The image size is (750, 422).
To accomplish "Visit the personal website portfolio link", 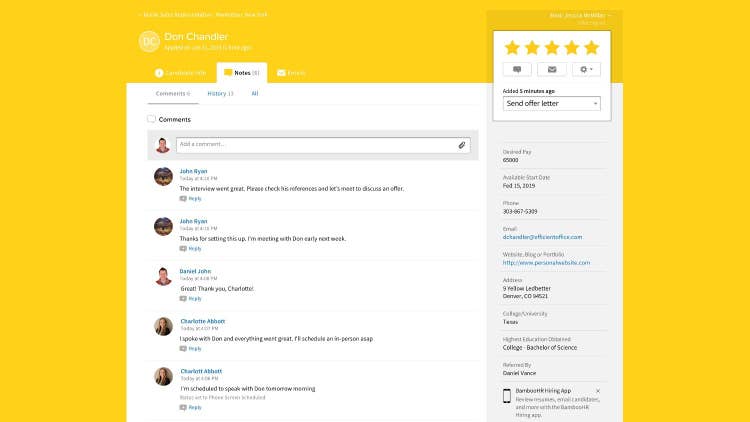I will [x=546, y=263].
